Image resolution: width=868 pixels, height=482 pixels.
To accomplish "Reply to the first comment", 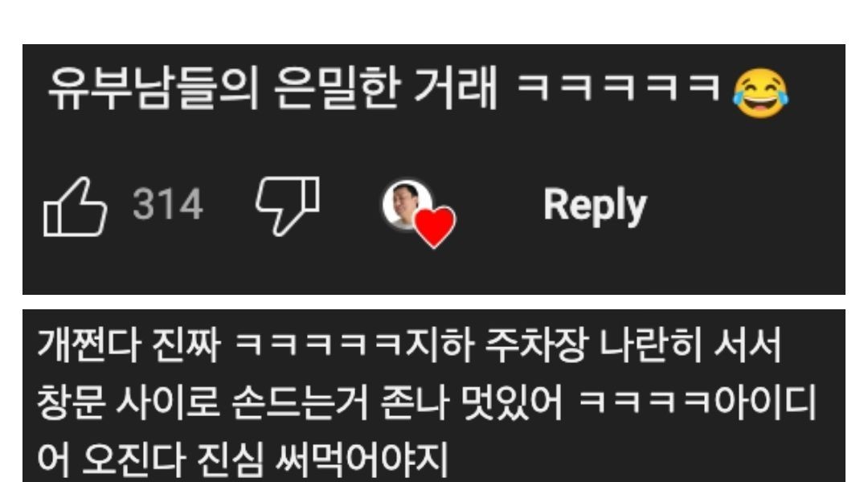I will [x=595, y=206].
